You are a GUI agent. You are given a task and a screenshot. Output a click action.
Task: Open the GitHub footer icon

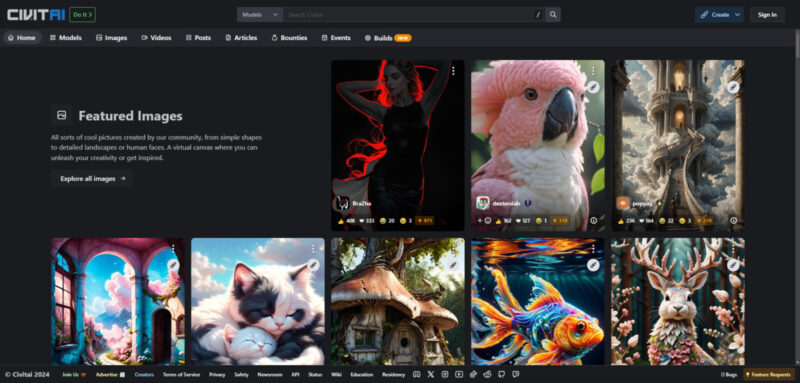click(x=502, y=374)
